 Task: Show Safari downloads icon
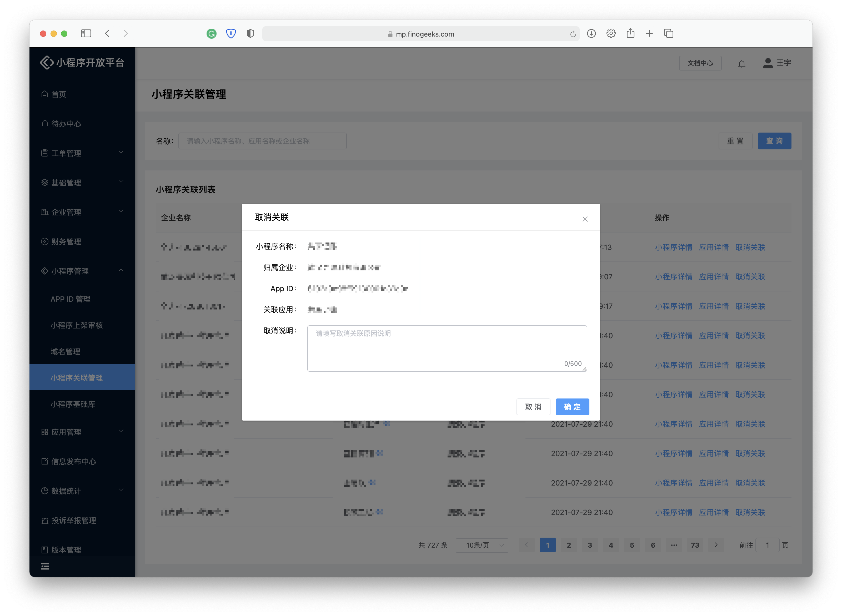pyautogui.click(x=591, y=34)
